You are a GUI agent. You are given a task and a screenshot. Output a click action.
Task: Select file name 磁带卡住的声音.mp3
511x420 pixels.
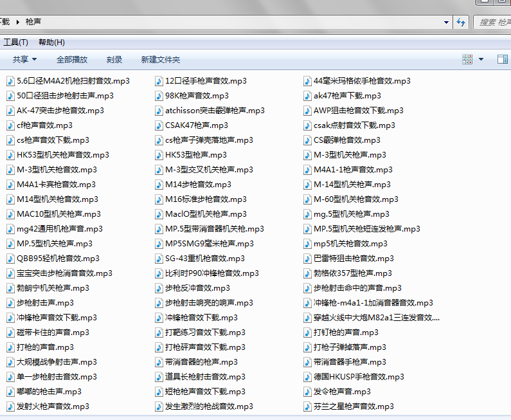[53, 333]
